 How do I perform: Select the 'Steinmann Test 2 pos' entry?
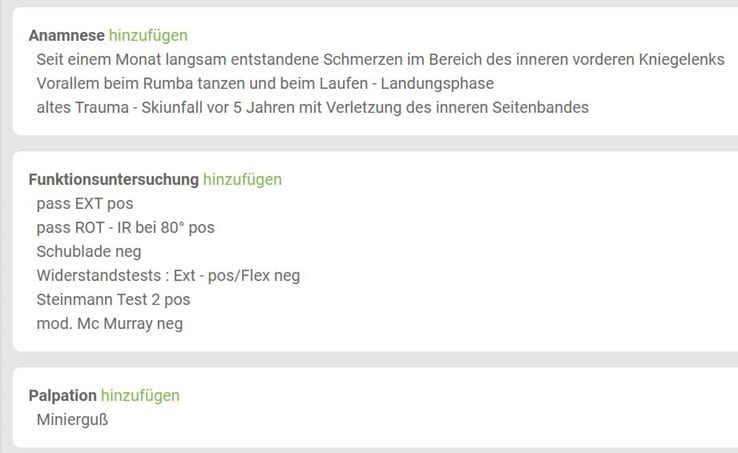pos(113,299)
